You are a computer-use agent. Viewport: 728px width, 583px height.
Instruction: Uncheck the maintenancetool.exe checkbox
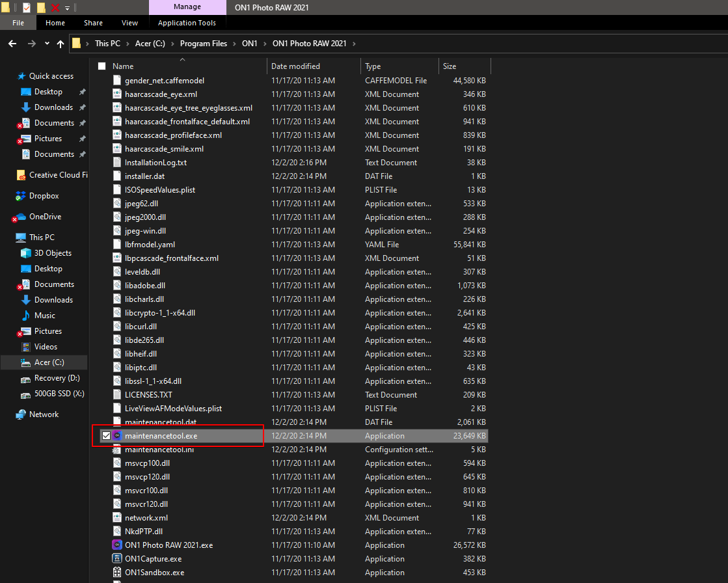106,436
